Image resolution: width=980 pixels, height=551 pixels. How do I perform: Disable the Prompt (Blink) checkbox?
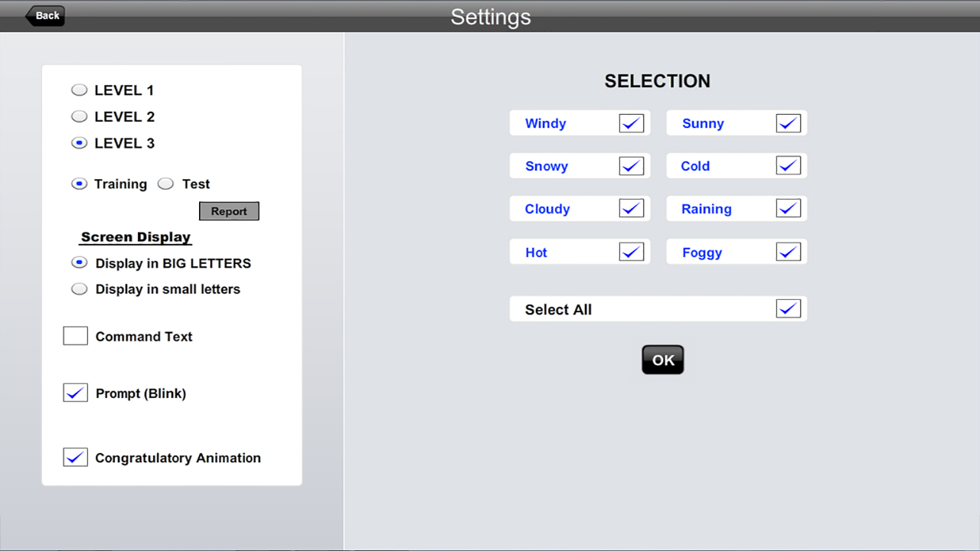(x=75, y=393)
